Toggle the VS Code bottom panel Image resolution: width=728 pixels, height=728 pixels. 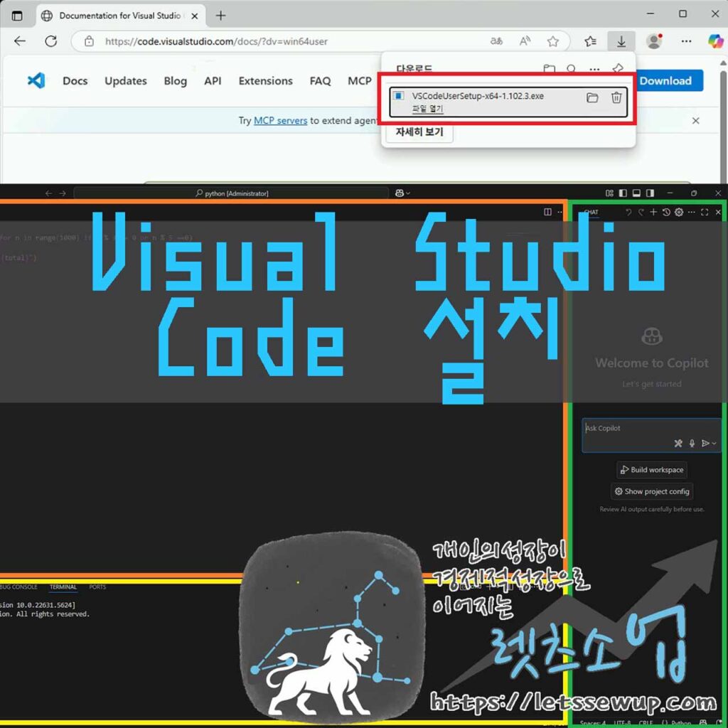tap(636, 193)
